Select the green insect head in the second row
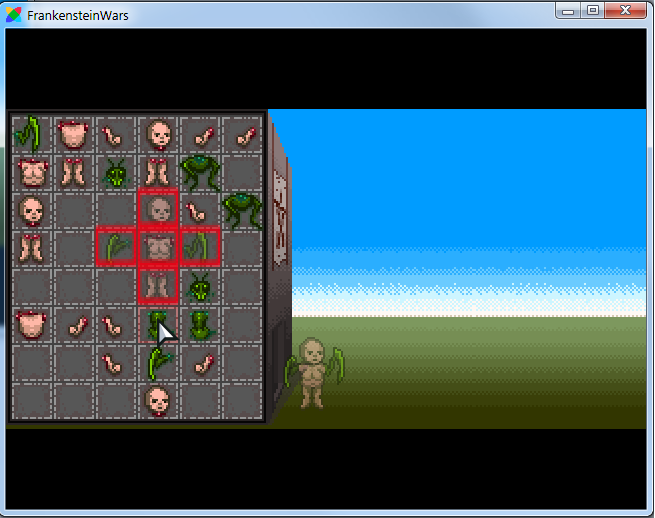Viewport: 655px width, 518px height. click(x=116, y=173)
